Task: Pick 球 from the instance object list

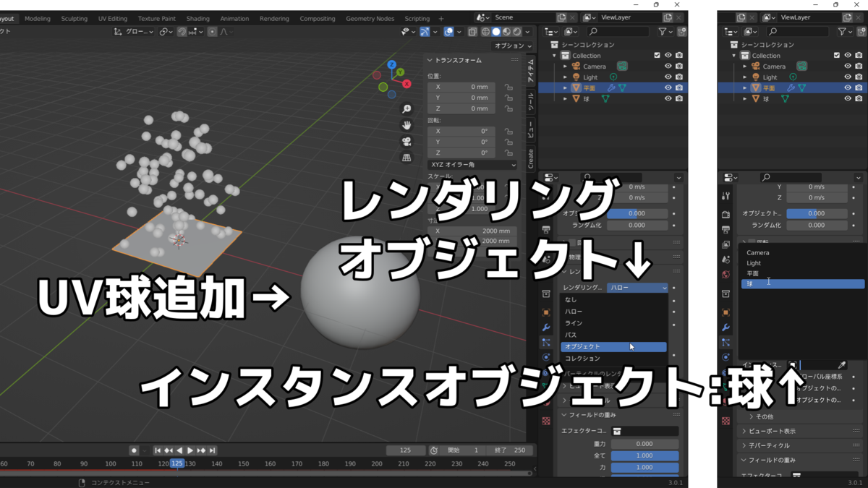Action: [803, 284]
